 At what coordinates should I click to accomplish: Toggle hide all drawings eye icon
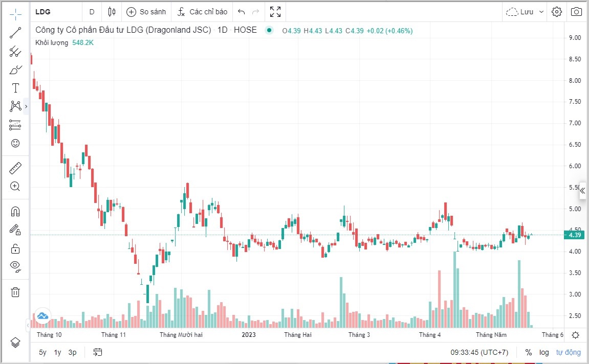pos(15,265)
